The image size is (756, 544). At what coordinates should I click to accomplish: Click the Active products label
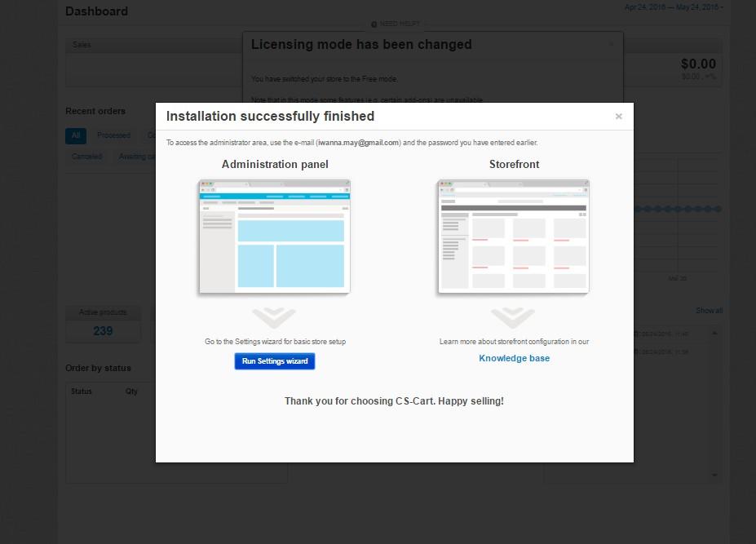point(103,312)
